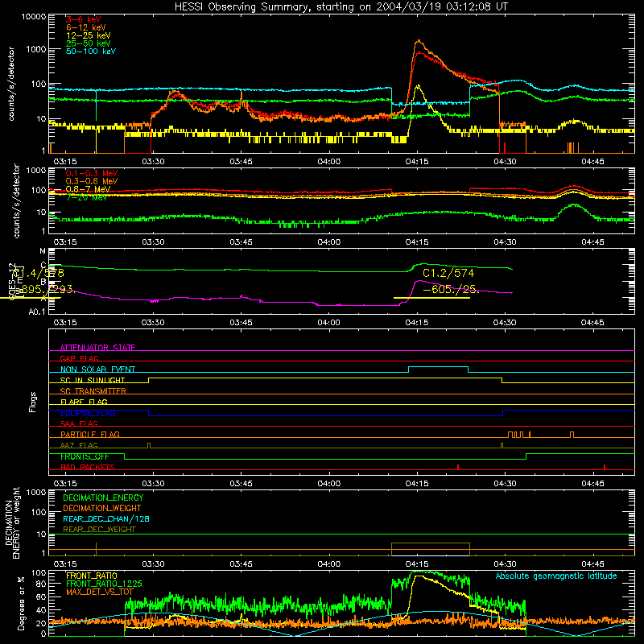Select the FLARE_FLAG label

coord(84,402)
